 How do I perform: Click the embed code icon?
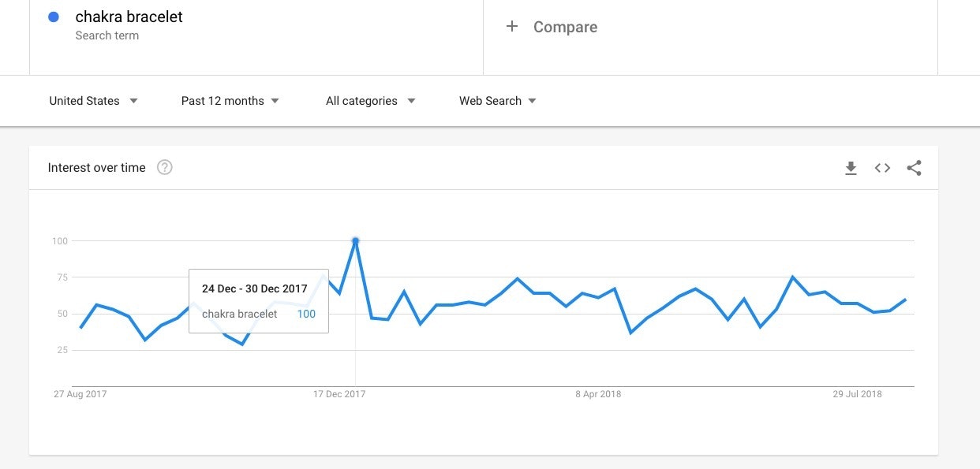coord(882,168)
